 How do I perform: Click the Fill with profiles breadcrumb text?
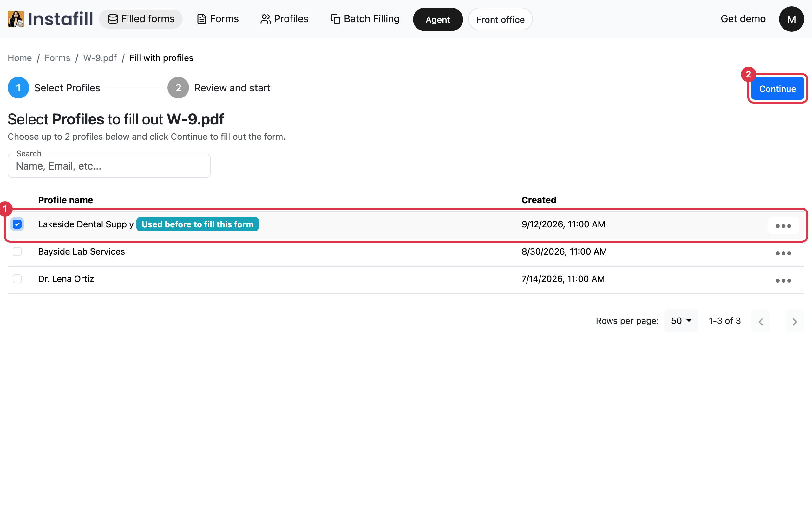point(161,58)
